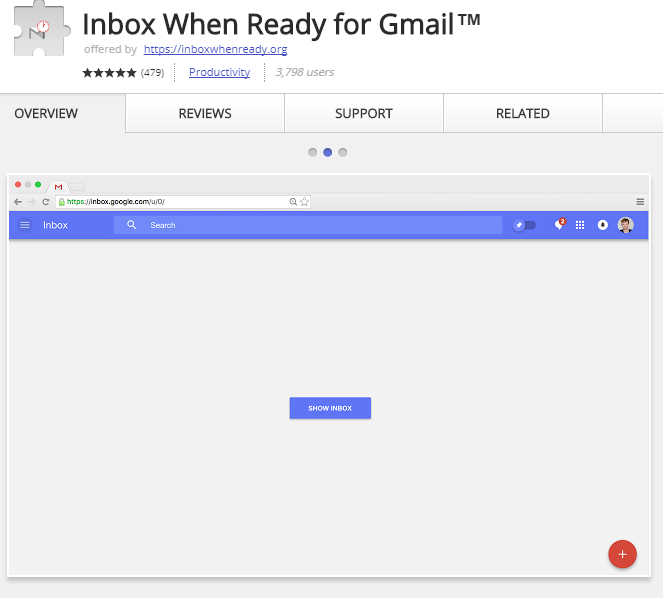Focus the Inbox Search field
The width and height of the screenshot is (663, 598).
(308, 225)
